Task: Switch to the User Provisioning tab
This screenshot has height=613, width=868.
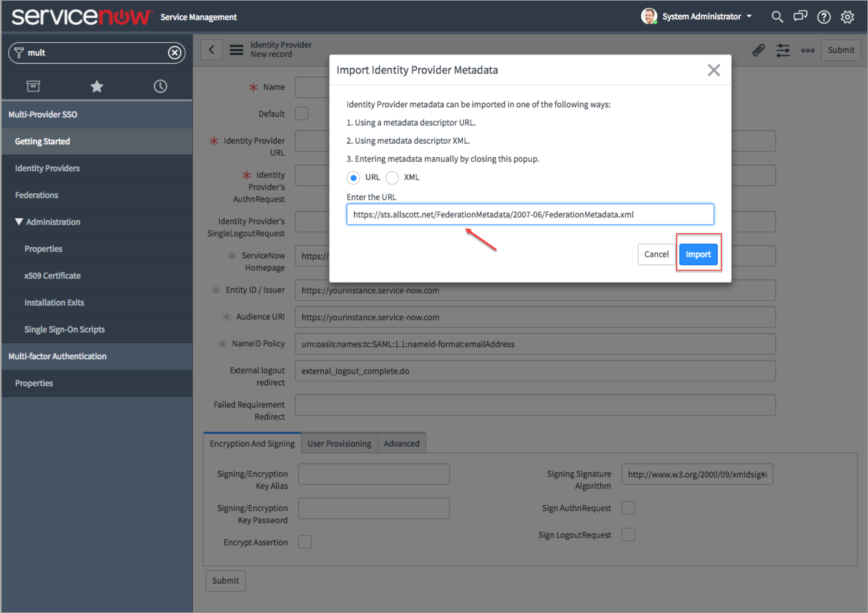Action: tap(339, 443)
